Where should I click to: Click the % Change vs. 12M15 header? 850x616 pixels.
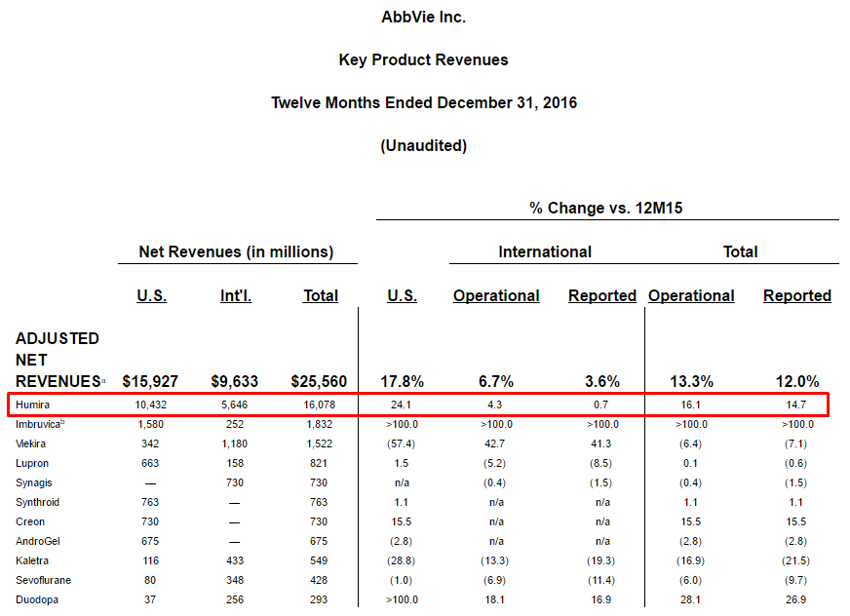(x=606, y=207)
